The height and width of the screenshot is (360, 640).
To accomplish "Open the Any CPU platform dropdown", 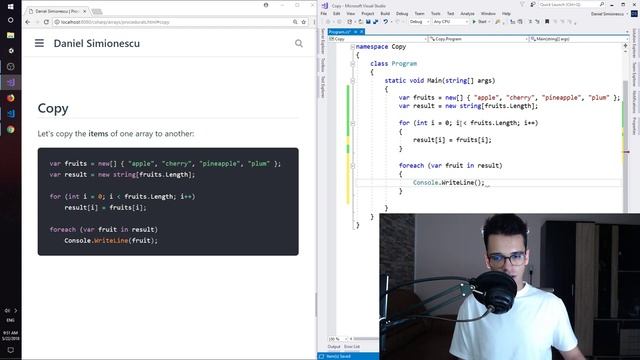I will coord(450,22).
